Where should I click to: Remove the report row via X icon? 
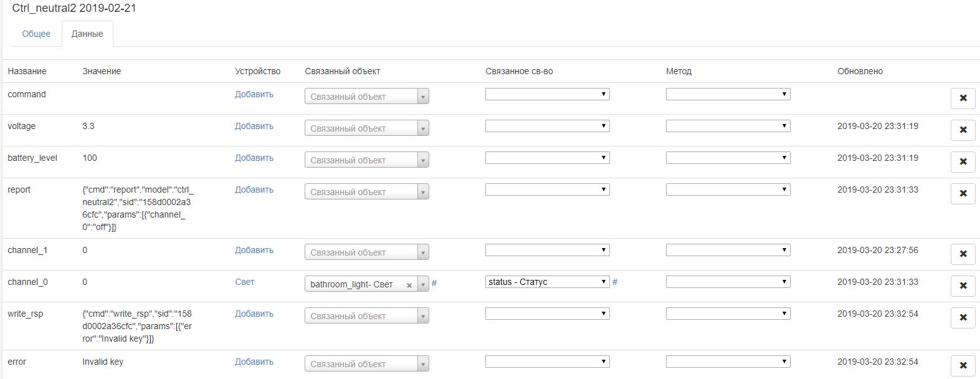point(963,193)
